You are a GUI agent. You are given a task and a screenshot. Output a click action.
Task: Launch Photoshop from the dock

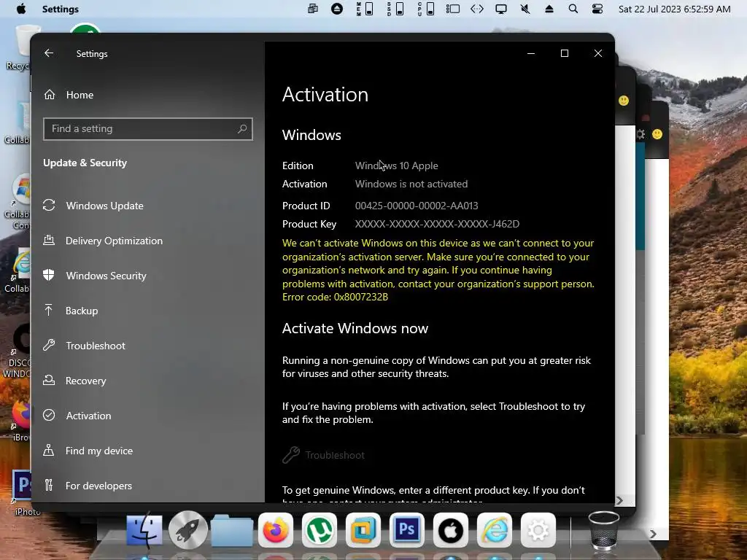pos(406,530)
